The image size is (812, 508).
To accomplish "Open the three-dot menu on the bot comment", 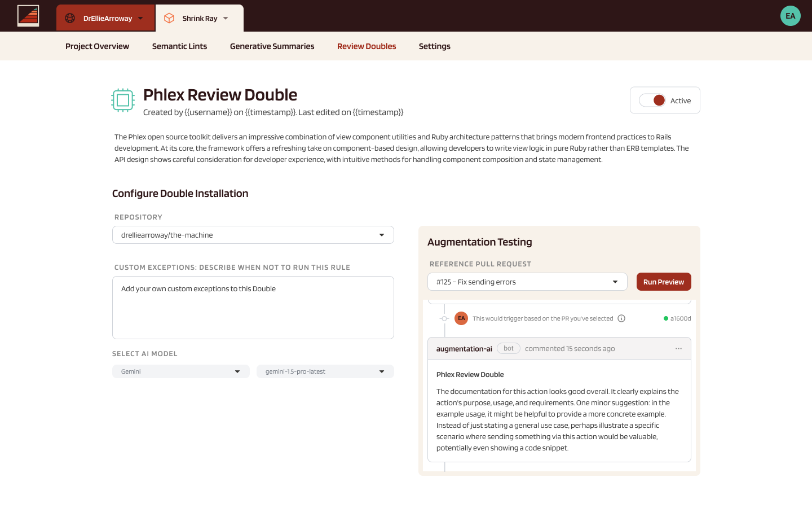I will point(678,348).
